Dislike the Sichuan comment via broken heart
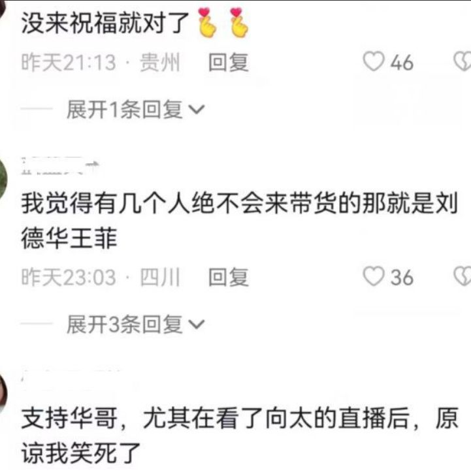The image size is (471, 476). (x=463, y=276)
